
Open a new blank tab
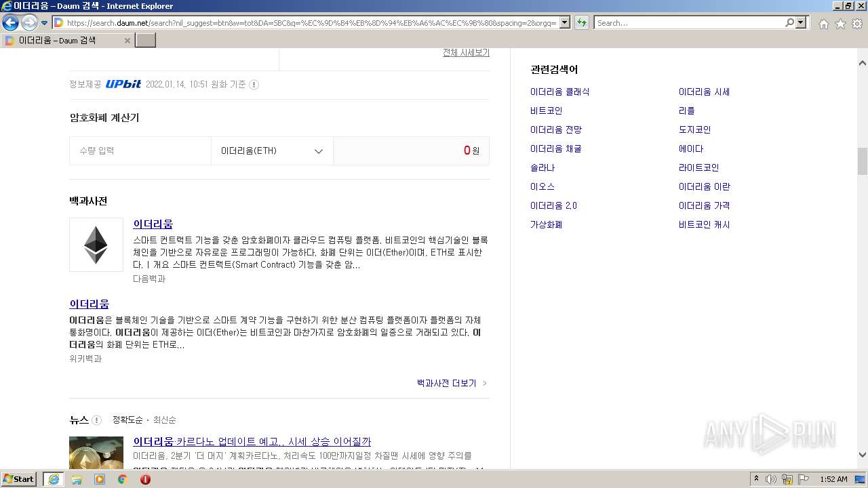[x=146, y=41]
